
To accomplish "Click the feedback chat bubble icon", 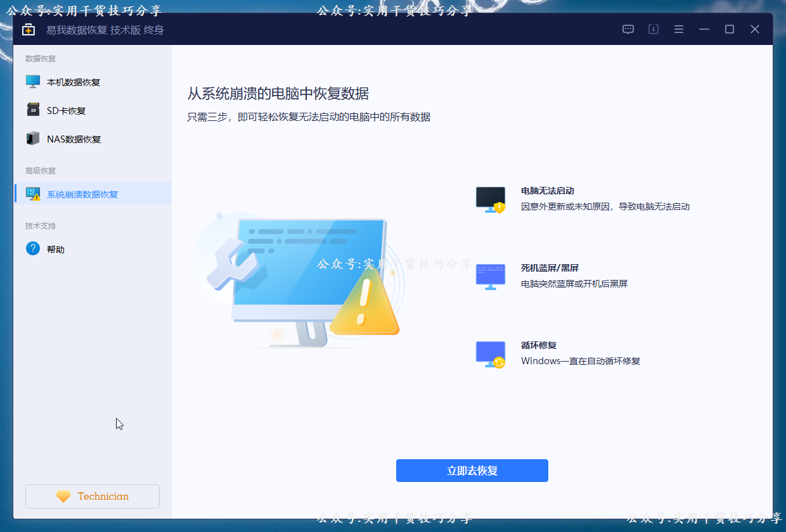I will click(x=628, y=29).
